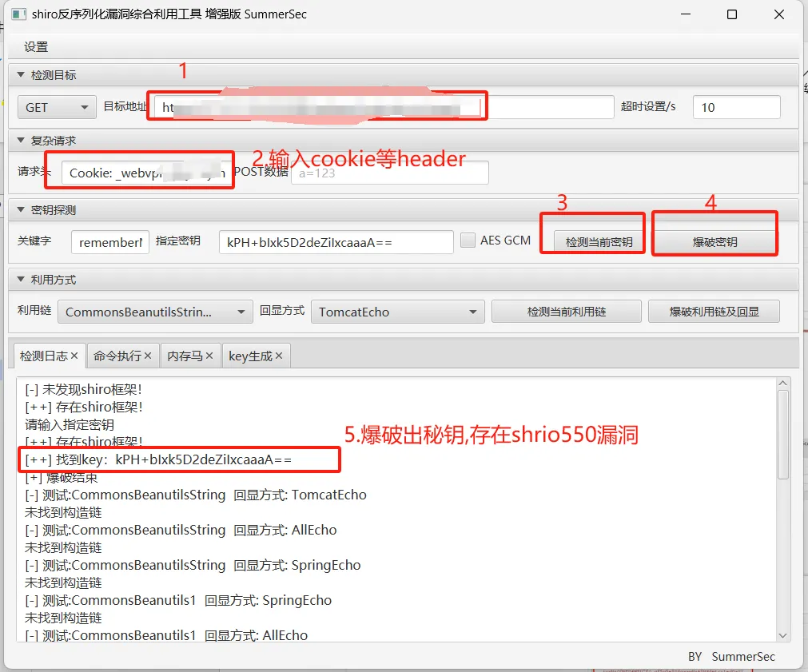Click the log line '请输入指定密钥'
This screenshot has width=808, height=672.
[70, 424]
